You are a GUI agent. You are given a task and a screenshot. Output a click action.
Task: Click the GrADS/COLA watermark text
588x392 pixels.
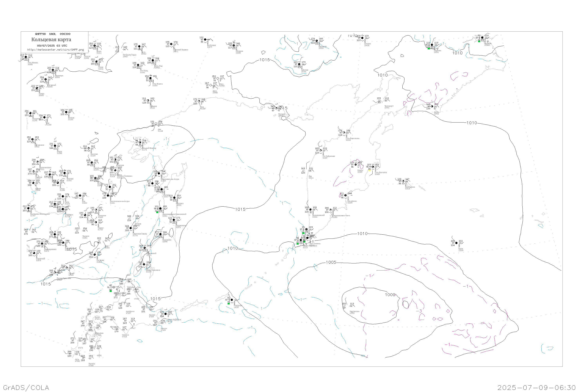coord(26,388)
